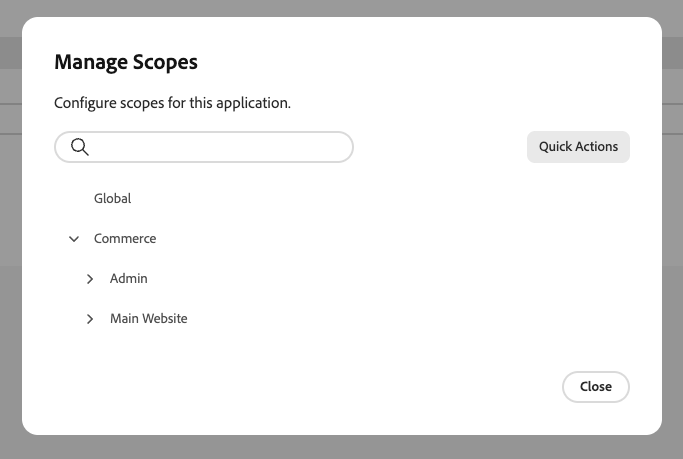Click the dimmed backdrop left of dialog

[10, 230]
